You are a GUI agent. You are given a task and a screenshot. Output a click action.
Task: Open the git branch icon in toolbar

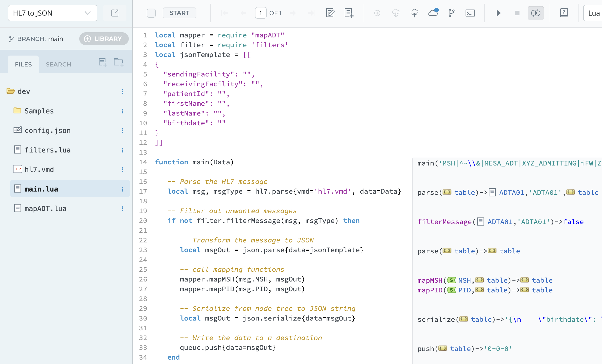[451, 13]
